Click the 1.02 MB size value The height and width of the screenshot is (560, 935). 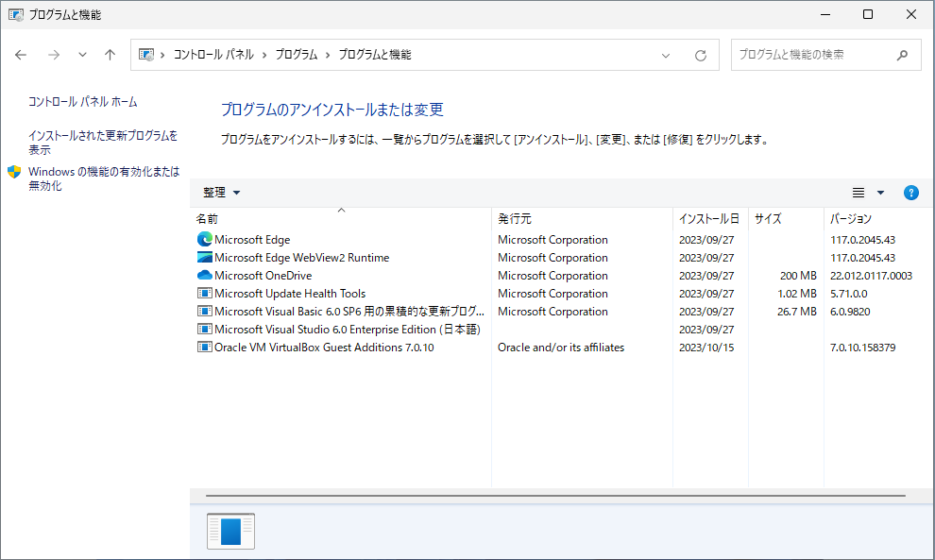click(x=797, y=294)
